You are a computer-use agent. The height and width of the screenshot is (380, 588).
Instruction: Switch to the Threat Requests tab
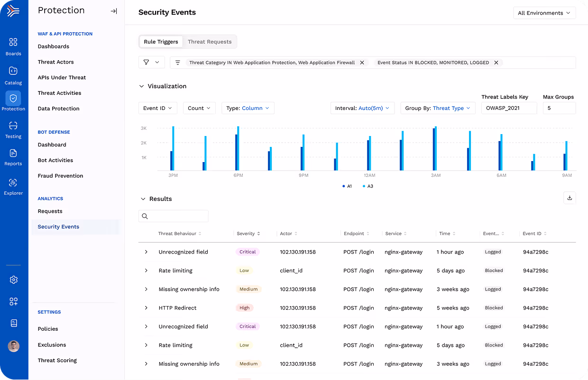(210, 42)
